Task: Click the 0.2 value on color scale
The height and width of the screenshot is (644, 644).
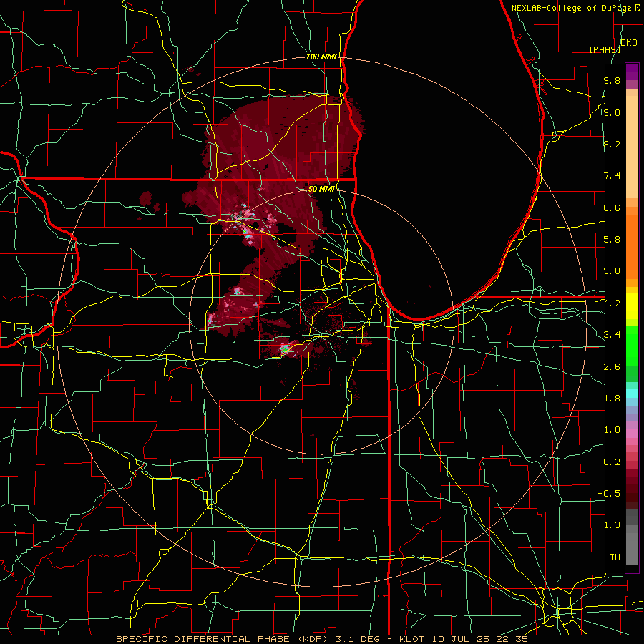Action: pyautogui.click(x=612, y=462)
